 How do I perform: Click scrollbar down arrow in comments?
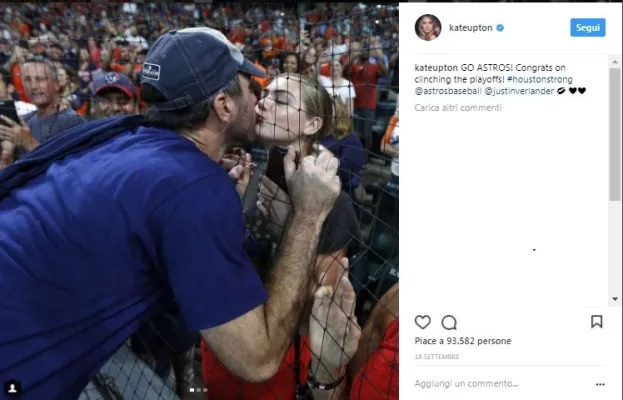pyautogui.click(x=615, y=299)
